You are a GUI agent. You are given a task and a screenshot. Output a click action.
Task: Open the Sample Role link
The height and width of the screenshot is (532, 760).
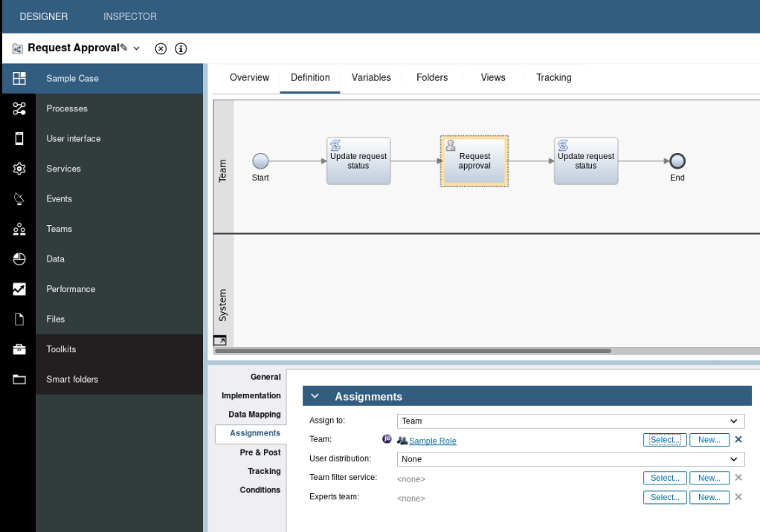(x=433, y=440)
